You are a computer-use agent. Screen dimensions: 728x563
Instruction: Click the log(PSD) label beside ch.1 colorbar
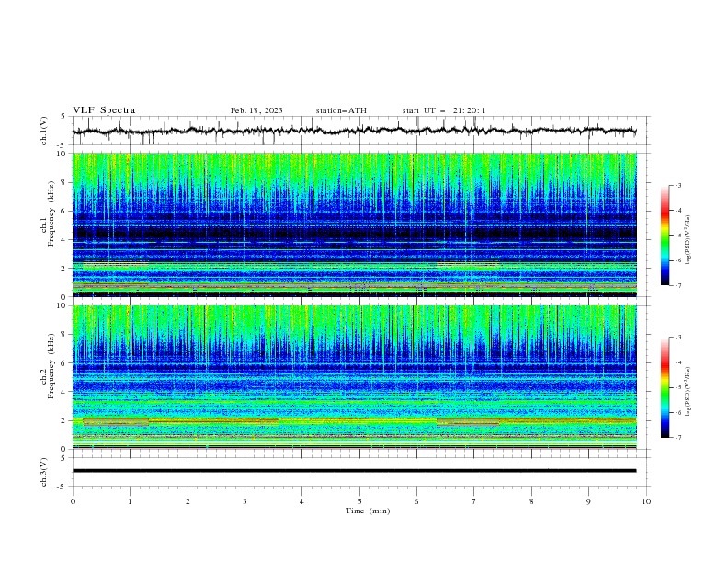[688, 240]
